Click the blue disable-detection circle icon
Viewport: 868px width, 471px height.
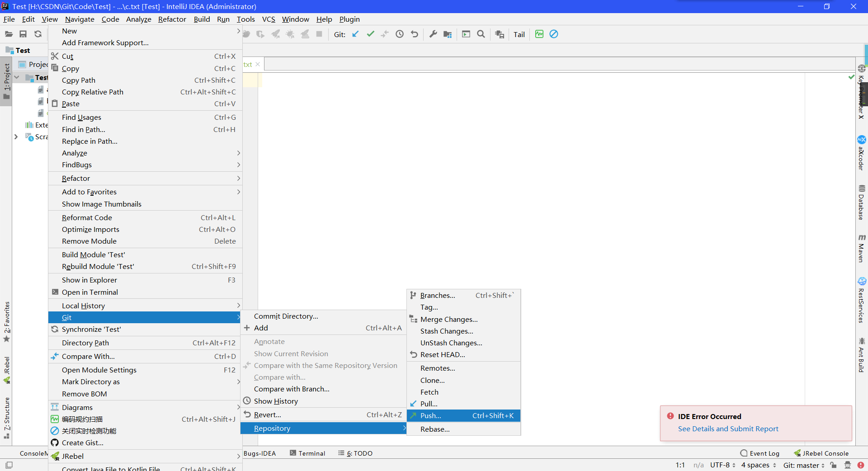click(554, 34)
